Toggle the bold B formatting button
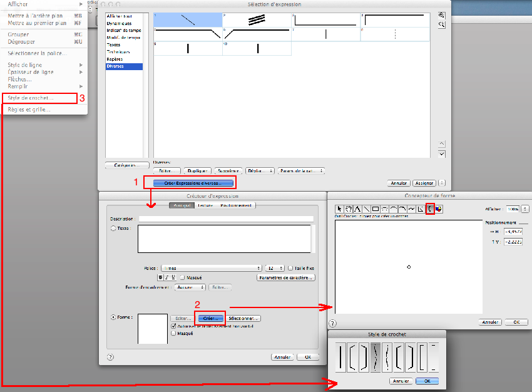 (160, 277)
